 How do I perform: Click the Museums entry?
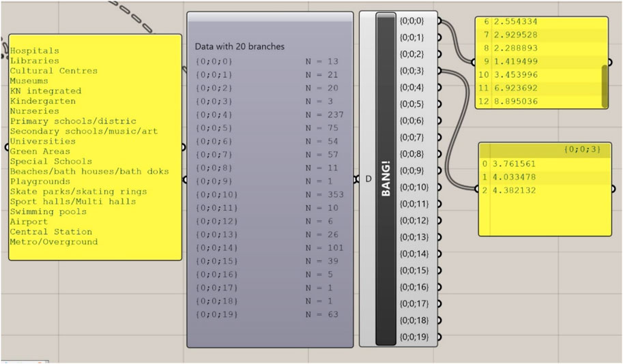click(29, 81)
